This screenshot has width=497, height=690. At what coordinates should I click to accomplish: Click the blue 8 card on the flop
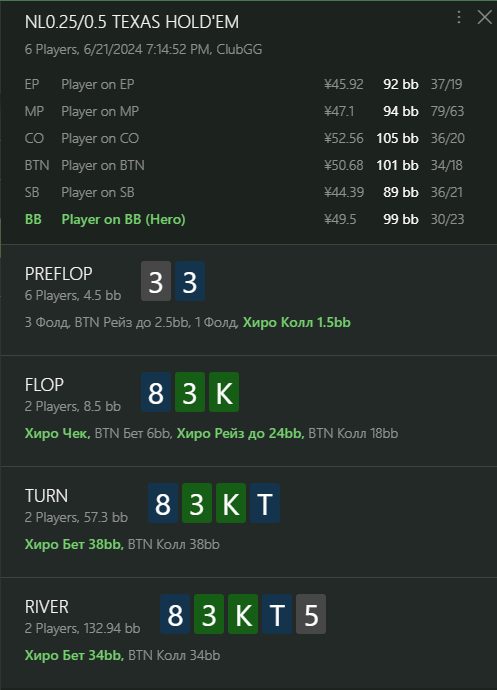click(156, 392)
